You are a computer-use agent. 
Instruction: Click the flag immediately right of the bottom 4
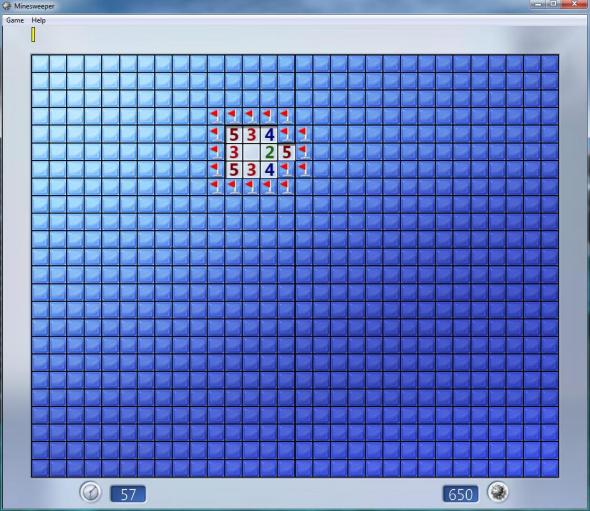(x=287, y=170)
